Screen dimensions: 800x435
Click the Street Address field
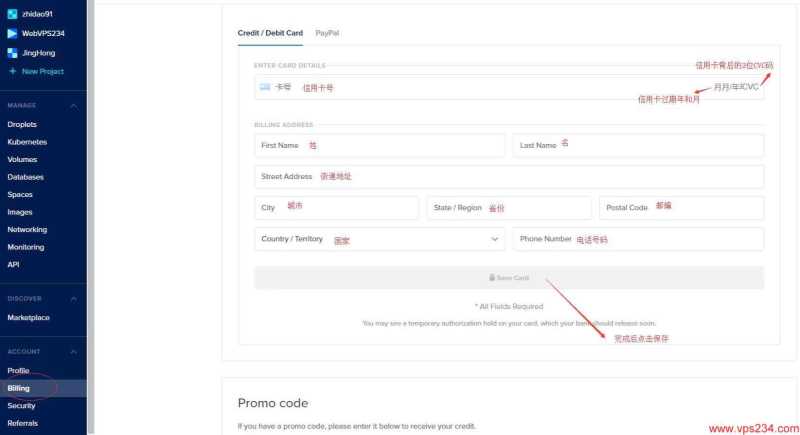(x=509, y=177)
